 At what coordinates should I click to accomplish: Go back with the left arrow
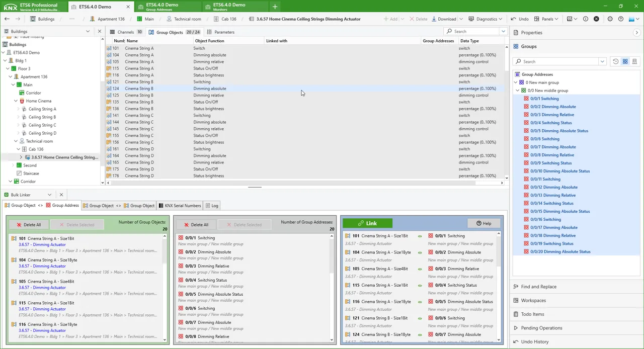[x=7, y=19]
